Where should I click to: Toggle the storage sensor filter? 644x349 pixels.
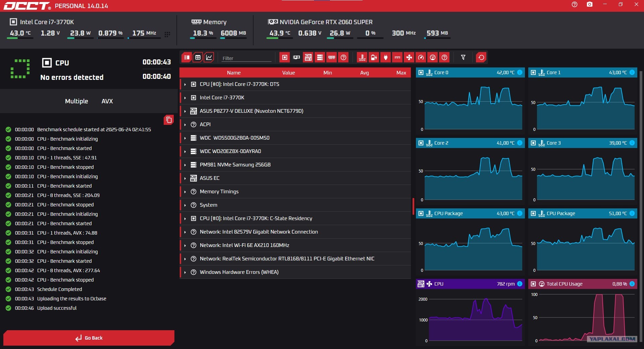point(320,57)
